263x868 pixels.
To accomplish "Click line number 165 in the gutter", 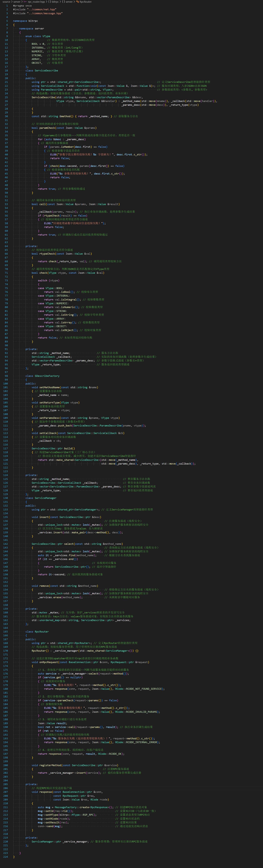I will [x=5, y=632].
